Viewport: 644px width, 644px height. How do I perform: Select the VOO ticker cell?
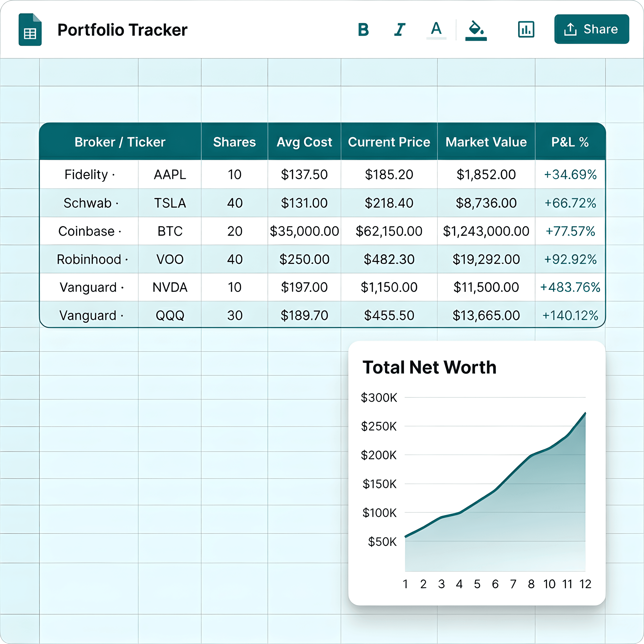tap(170, 259)
